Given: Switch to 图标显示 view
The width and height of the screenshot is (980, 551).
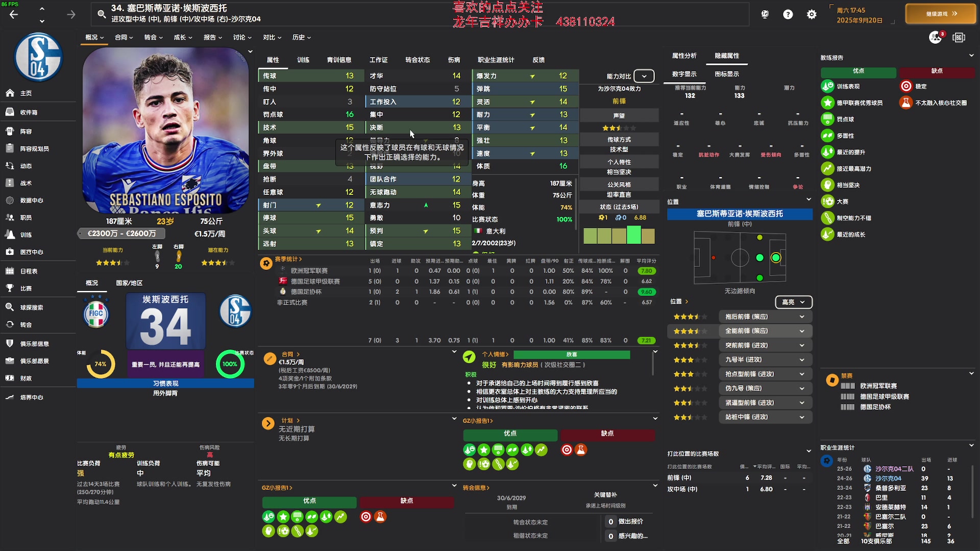Looking at the screenshot, I should [727, 74].
